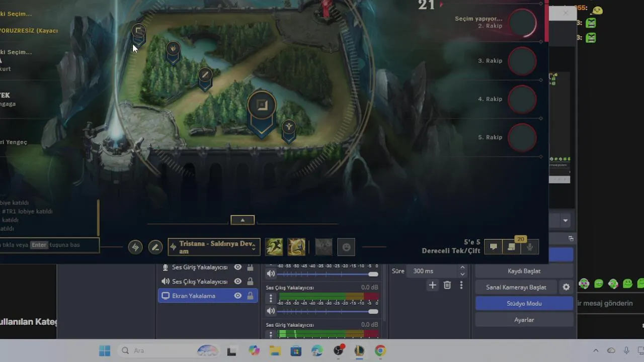
Task: Click the OneDrive cloud tray icon
Action: coord(611,350)
